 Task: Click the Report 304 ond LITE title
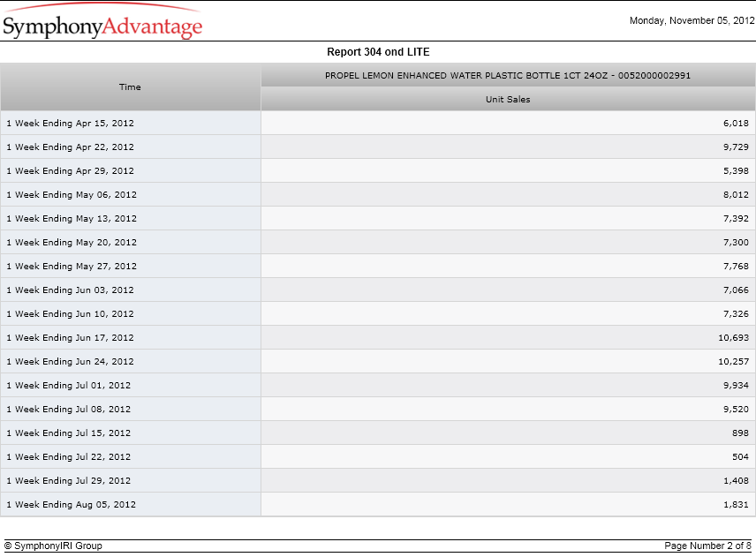(x=378, y=52)
